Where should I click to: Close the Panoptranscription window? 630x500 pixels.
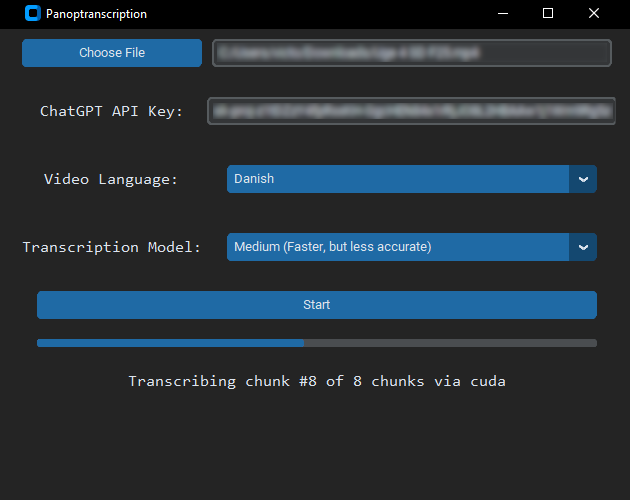(x=594, y=14)
